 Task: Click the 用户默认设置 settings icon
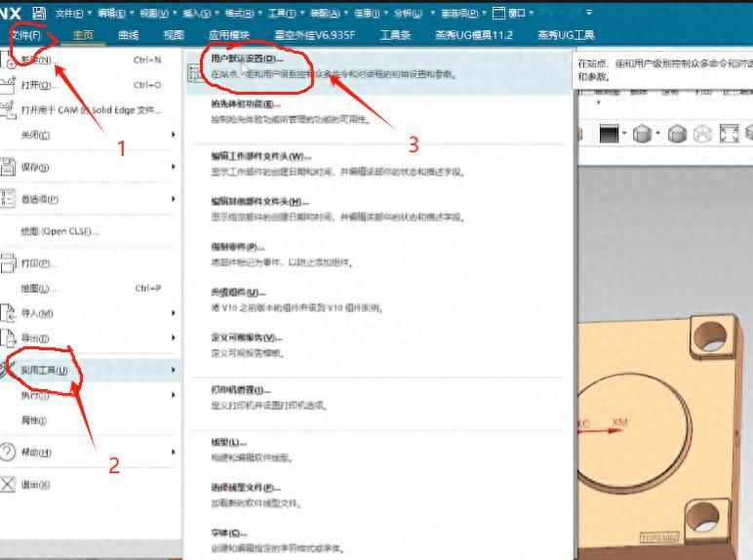(x=197, y=73)
